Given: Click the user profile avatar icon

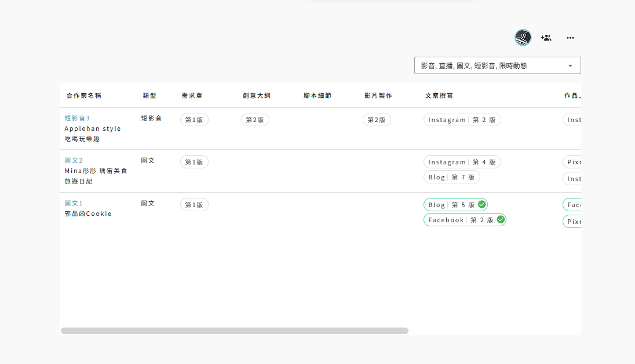Looking at the screenshot, I should (523, 38).
